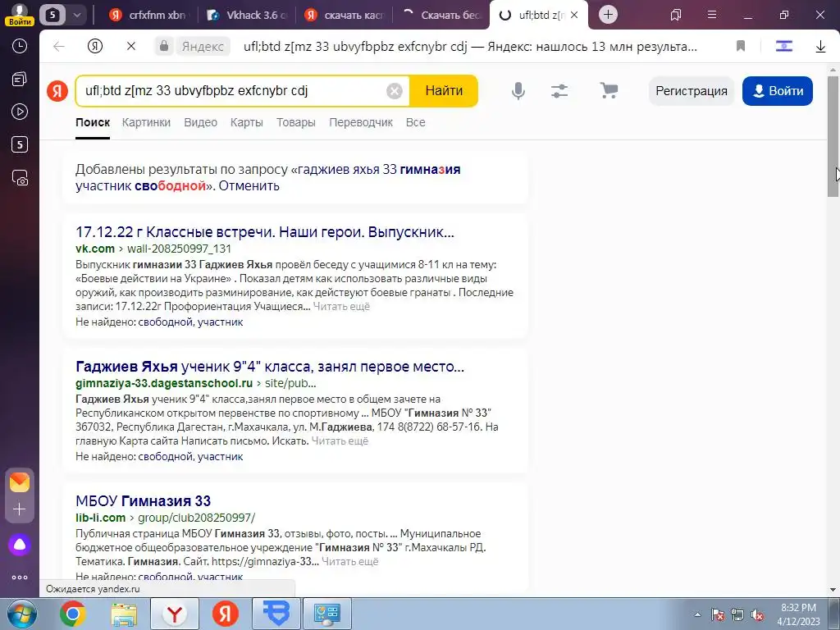Image resolution: width=840 pixels, height=630 pixels.
Task: Open the shopping cart icon
Action: [609, 90]
